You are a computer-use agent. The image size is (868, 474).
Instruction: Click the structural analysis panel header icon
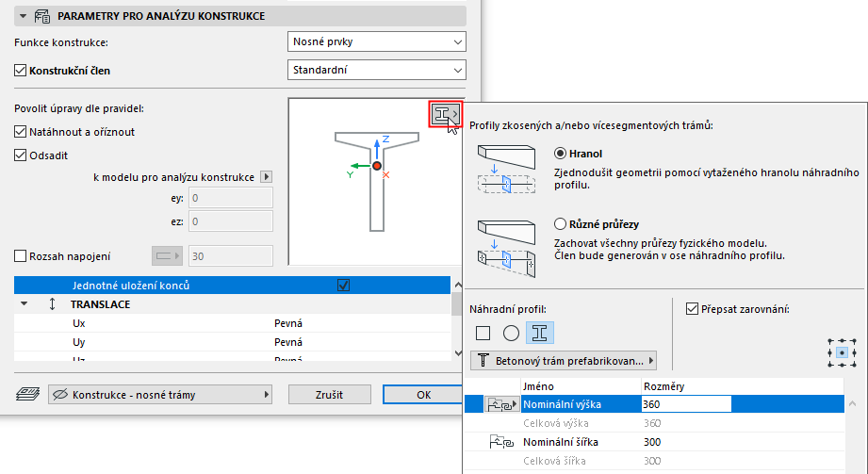(x=42, y=16)
